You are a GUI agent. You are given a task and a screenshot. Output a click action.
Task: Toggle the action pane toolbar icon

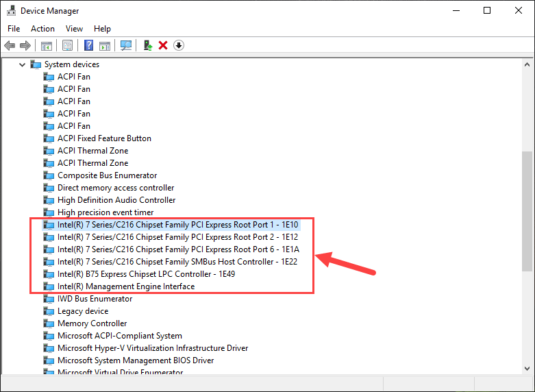tap(105, 45)
